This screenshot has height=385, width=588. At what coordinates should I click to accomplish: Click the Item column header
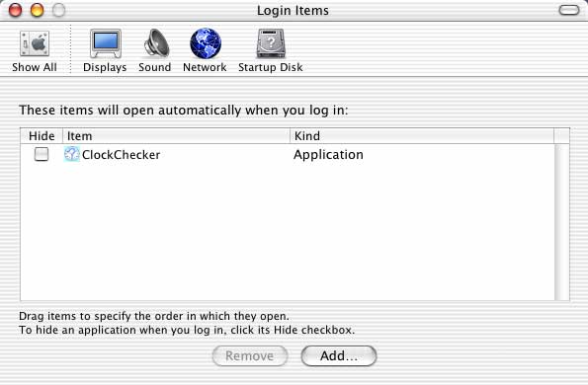(x=176, y=136)
